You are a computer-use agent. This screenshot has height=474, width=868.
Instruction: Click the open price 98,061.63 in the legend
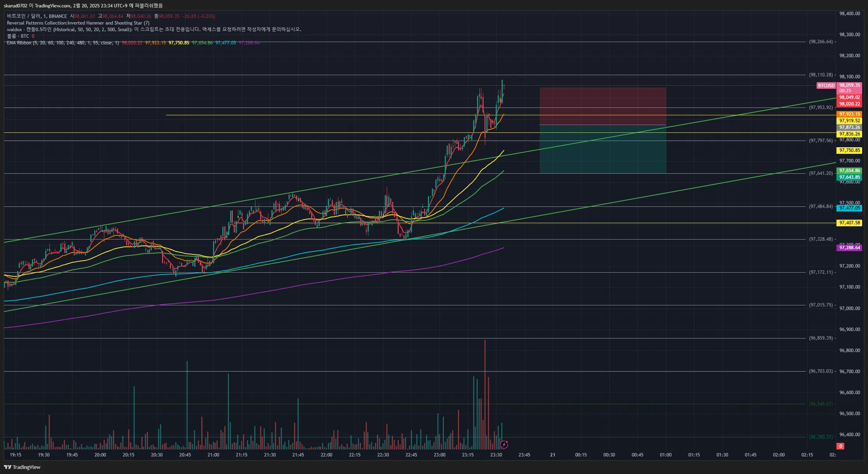(85, 16)
